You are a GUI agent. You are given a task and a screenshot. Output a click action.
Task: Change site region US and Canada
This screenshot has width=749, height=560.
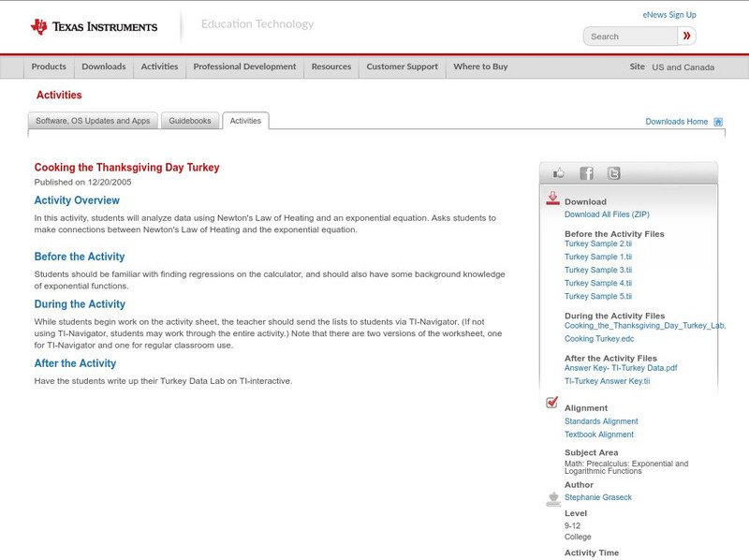click(683, 67)
